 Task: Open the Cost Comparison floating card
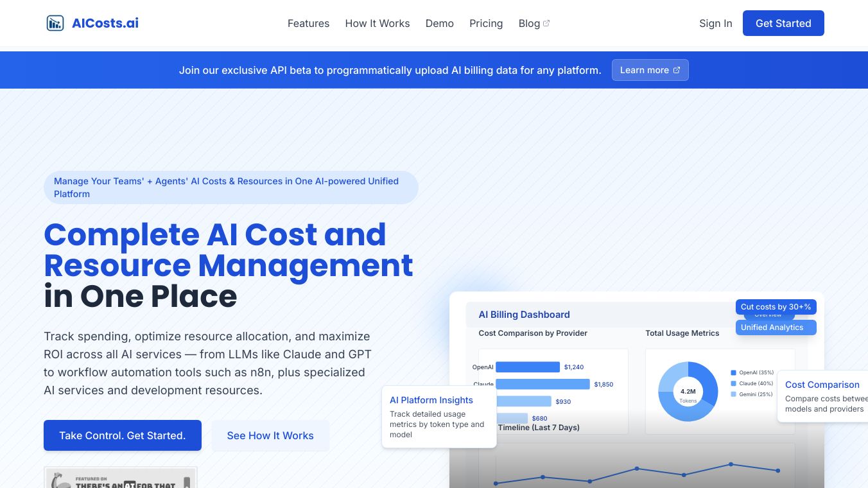tap(822, 396)
